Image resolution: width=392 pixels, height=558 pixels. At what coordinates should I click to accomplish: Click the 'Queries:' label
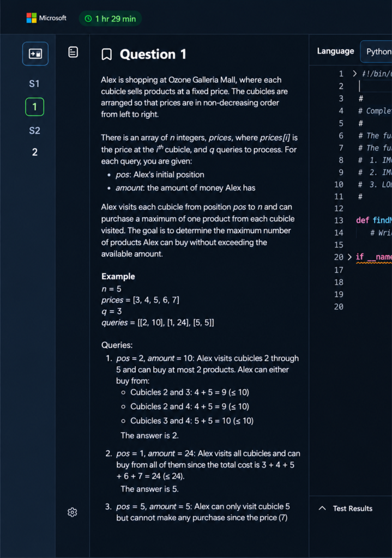pos(117,345)
